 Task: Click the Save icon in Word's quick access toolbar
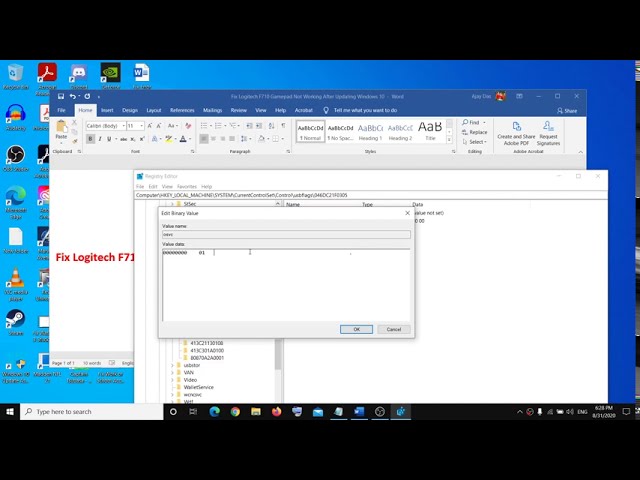coord(61,96)
